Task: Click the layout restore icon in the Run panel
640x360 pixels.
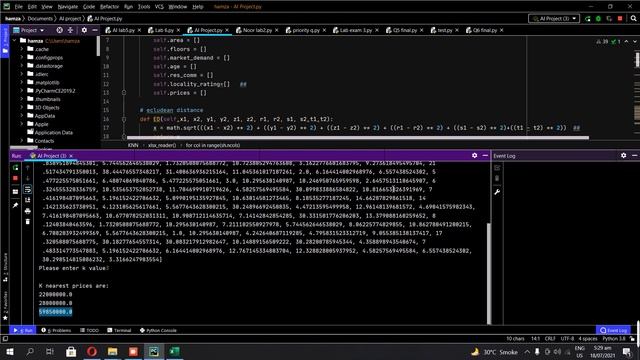Action: pyautogui.click(x=16, y=191)
